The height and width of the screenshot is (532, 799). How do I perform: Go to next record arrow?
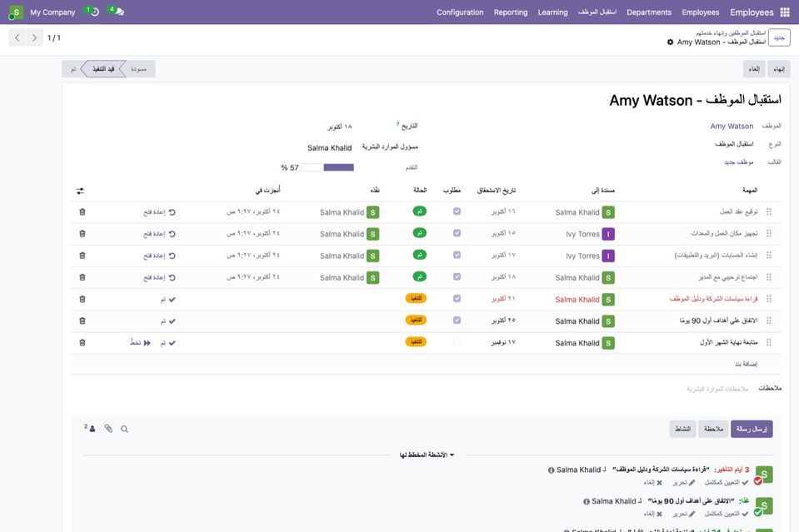tap(34, 37)
